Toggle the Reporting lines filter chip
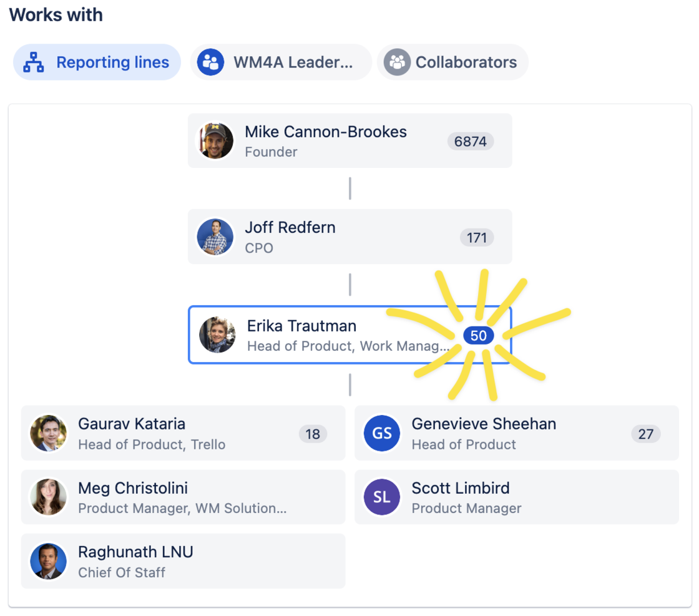This screenshot has width=699, height=616. [x=97, y=62]
